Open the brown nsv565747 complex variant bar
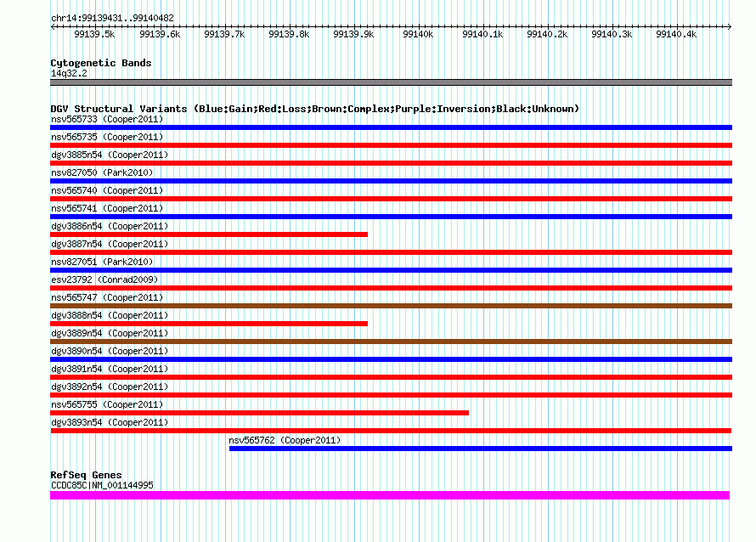The height and width of the screenshot is (542, 756). click(391, 306)
